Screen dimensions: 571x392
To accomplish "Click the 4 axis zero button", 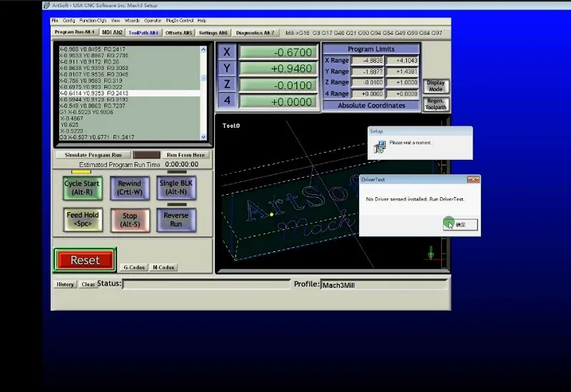I will (227, 101).
